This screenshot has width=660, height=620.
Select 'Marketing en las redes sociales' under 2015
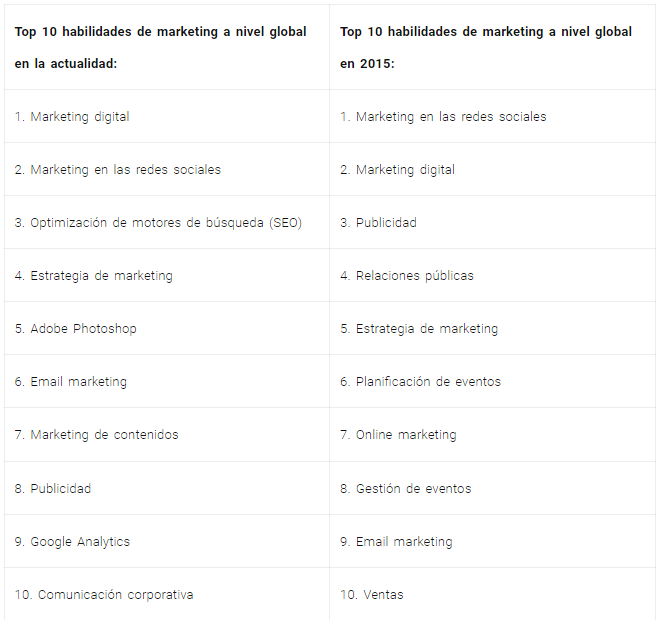(492, 116)
